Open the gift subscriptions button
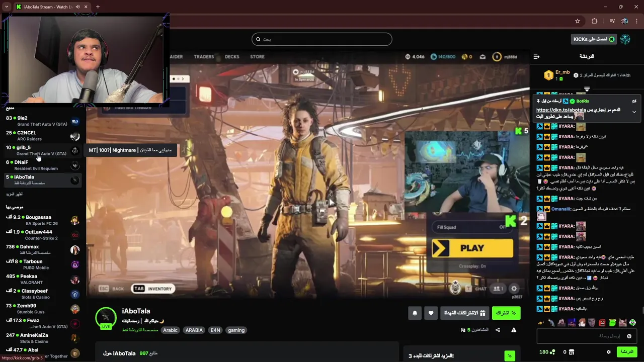The image size is (644, 362). [464, 313]
